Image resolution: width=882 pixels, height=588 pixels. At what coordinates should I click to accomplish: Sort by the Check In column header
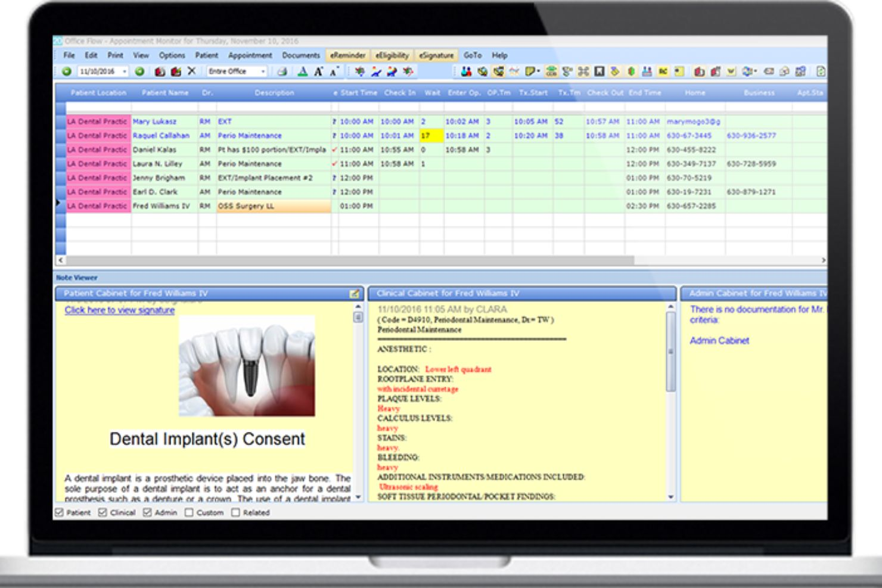[x=399, y=93]
